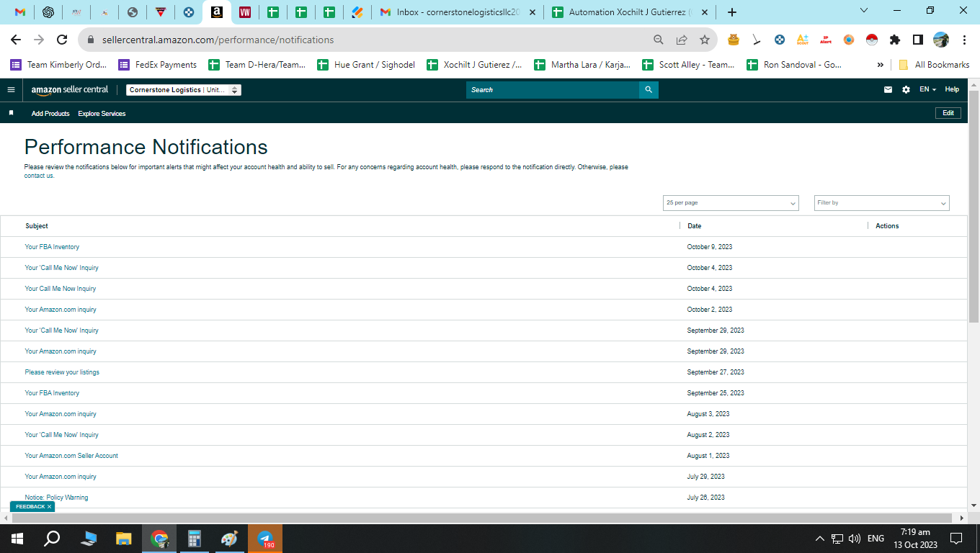980x553 pixels.
Task: Open the orange bear extension
Action: click(x=734, y=40)
